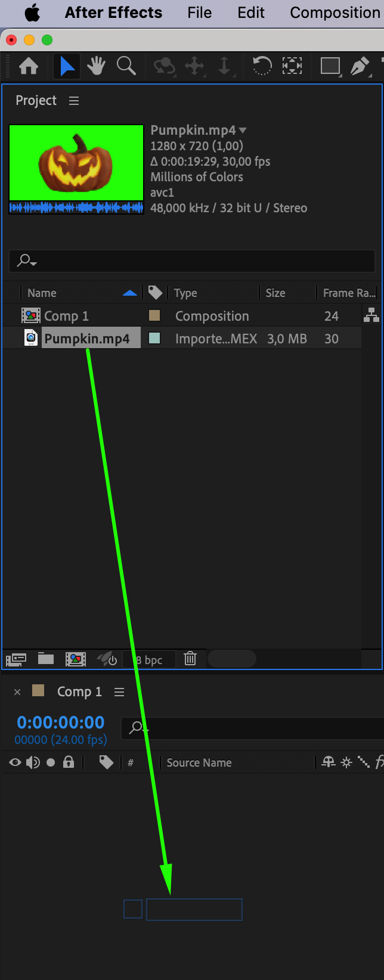Click the Comp 1 label color swatch
The height and width of the screenshot is (980, 384).
pos(154,315)
